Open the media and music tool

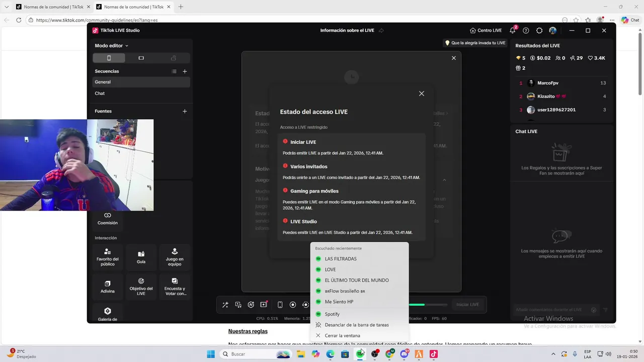click(238, 305)
